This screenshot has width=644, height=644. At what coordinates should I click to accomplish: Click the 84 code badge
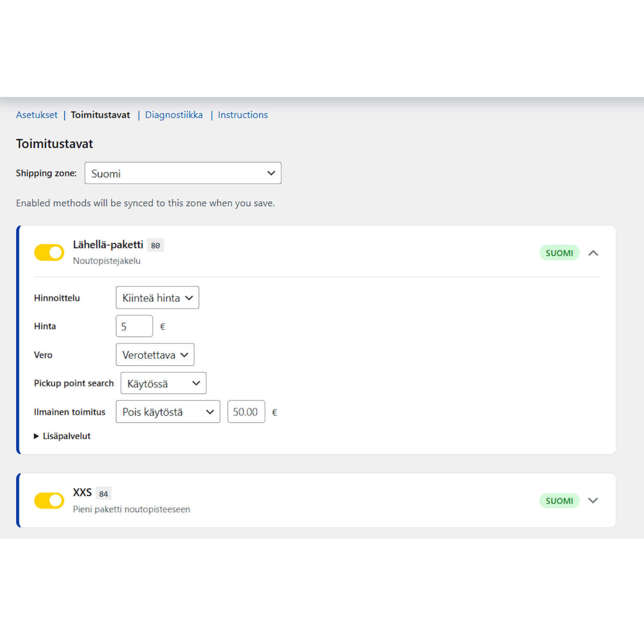[103, 494]
